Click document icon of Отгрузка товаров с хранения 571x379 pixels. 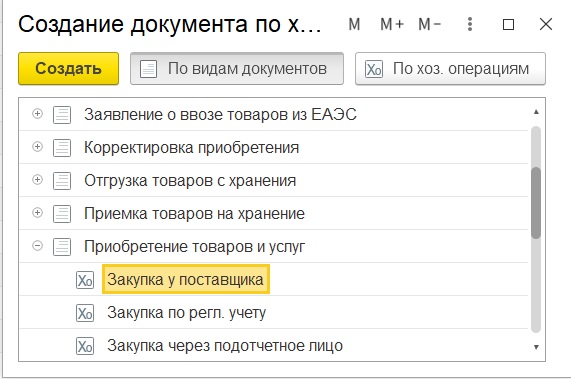click(x=62, y=181)
